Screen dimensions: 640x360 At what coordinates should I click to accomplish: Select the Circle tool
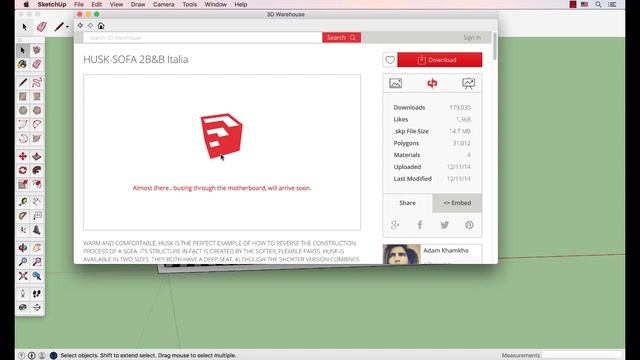point(23,110)
